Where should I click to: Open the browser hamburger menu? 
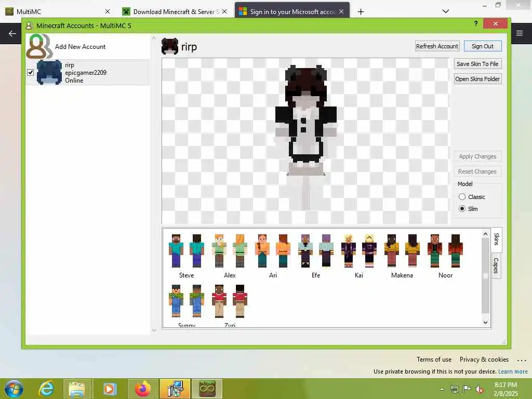pyautogui.click(x=520, y=33)
